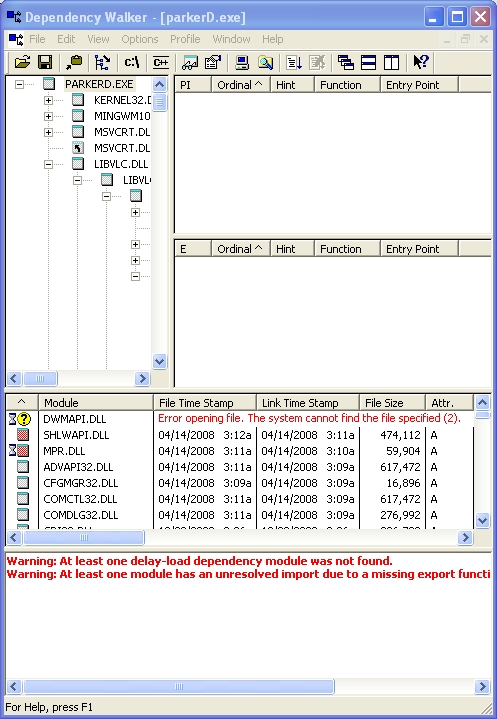This screenshot has width=497, height=719.
Task: Cascade windows using the toolbar icon
Action: (x=346, y=62)
